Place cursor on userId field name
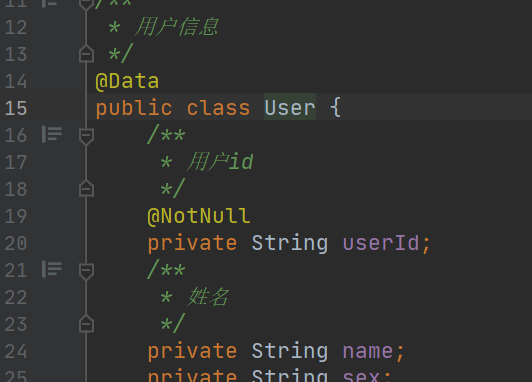 [381, 243]
